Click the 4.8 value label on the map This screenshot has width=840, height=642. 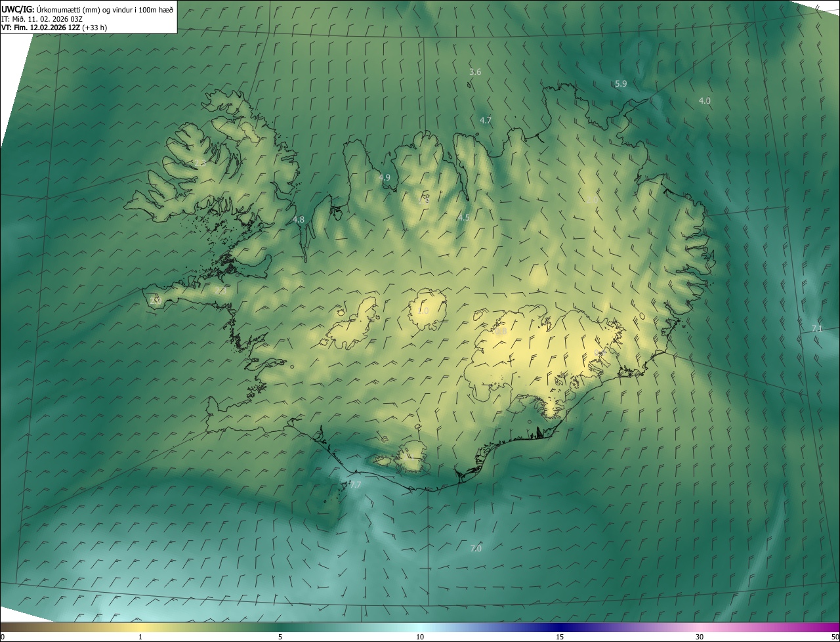[299, 219]
